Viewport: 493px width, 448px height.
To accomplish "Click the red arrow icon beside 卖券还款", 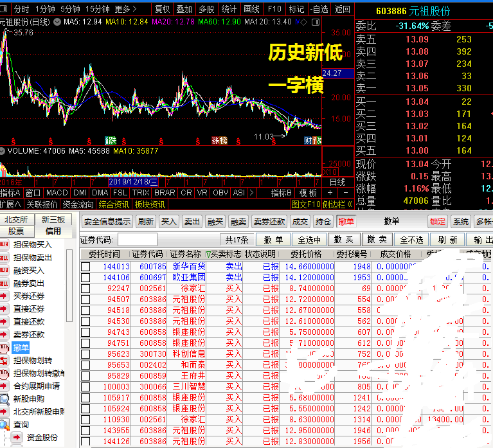I will click(x=4, y=334).
